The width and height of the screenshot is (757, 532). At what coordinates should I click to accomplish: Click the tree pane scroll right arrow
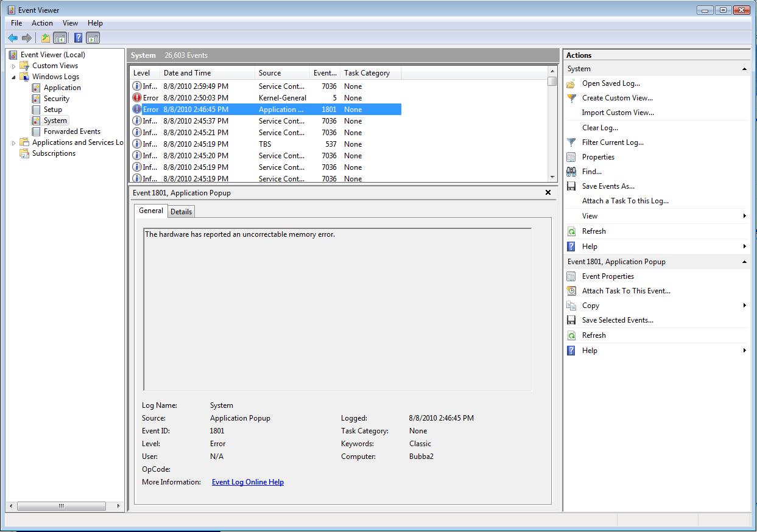tap(118, 506)
